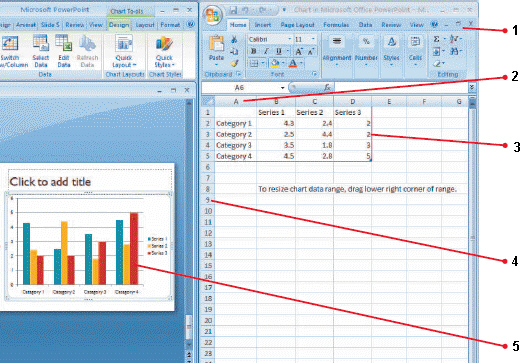Click the chart legend entry 'Series 1'
530x363 pixels.
[158, 239]
